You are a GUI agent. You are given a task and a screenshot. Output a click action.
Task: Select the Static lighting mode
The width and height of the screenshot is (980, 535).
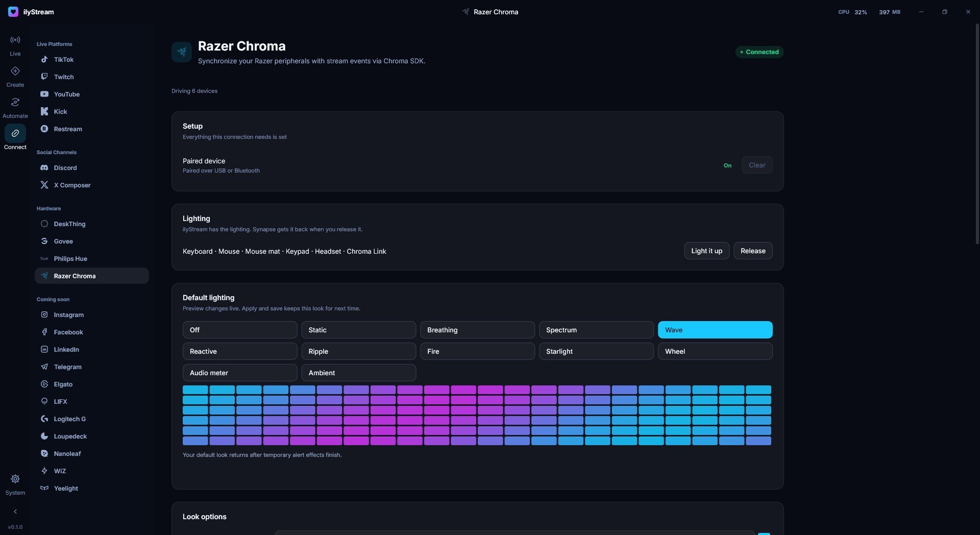tap(359, 330)
